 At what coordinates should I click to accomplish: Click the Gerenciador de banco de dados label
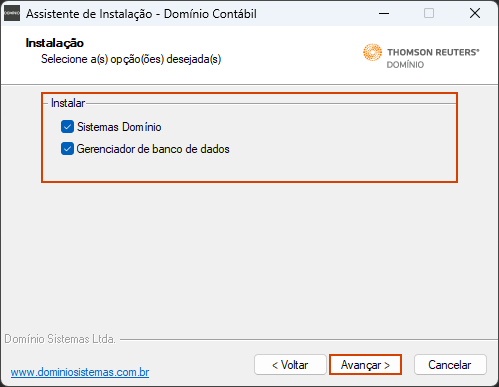153,149
